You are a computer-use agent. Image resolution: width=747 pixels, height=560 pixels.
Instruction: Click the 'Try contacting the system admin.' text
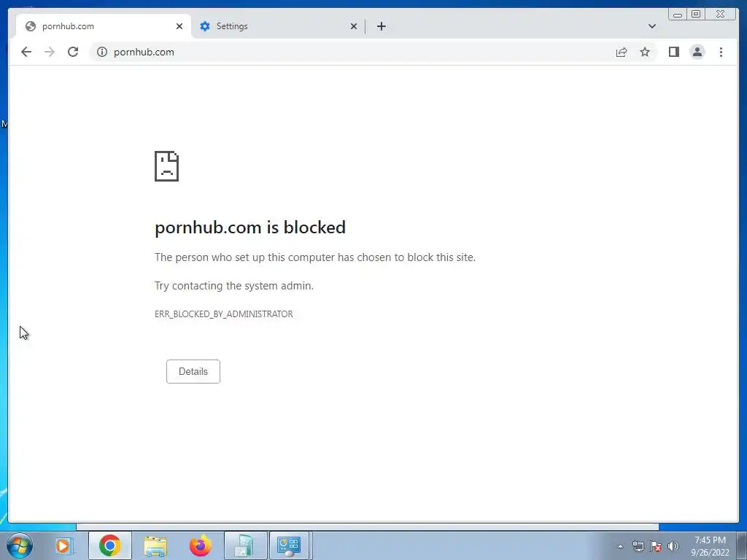[234, 286]
